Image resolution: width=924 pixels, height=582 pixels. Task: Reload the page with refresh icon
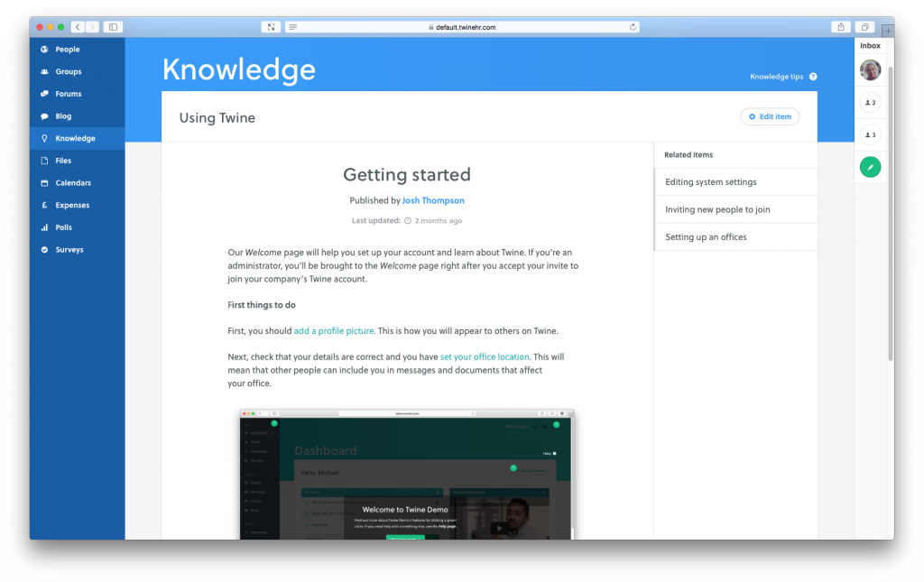(x=633, y=27)
